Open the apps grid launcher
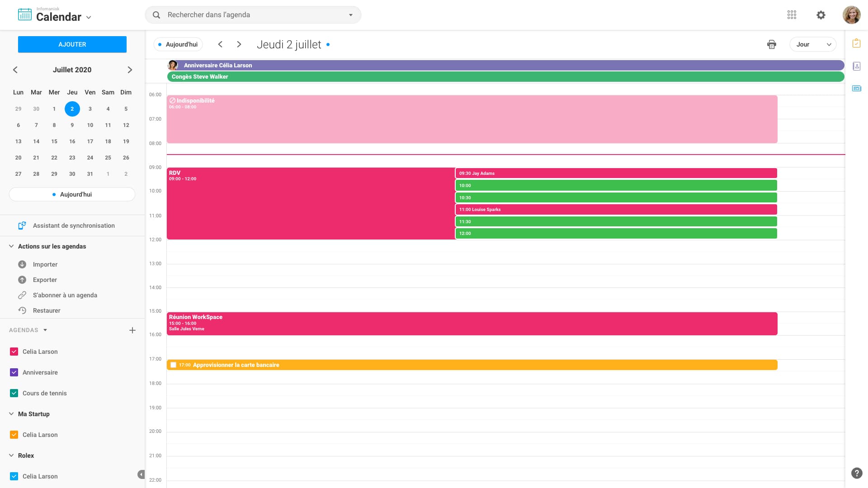The image size is (868, 488). pyautogui.click(x=792, y=15)
